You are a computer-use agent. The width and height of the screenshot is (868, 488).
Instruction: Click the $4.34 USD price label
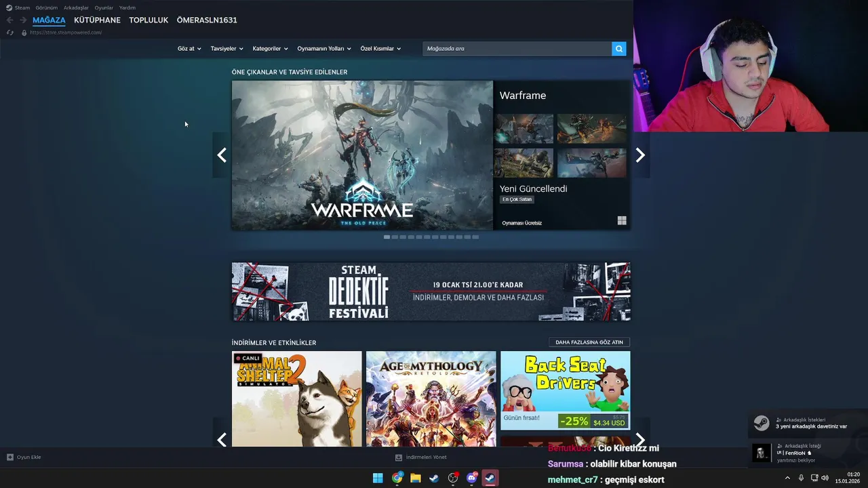tap(608, 422)
